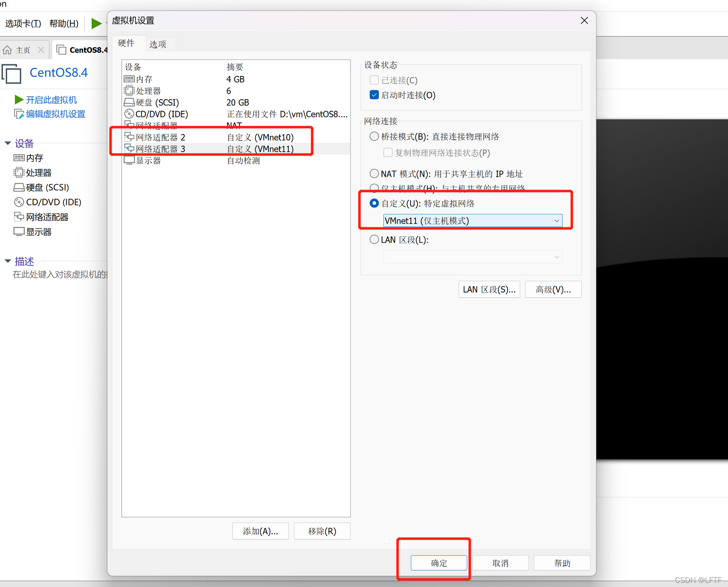Image resolution: width=728 pixels, height=587 pixels.
Task: Click the display icon in the main window list
Action: pos(19,231)
